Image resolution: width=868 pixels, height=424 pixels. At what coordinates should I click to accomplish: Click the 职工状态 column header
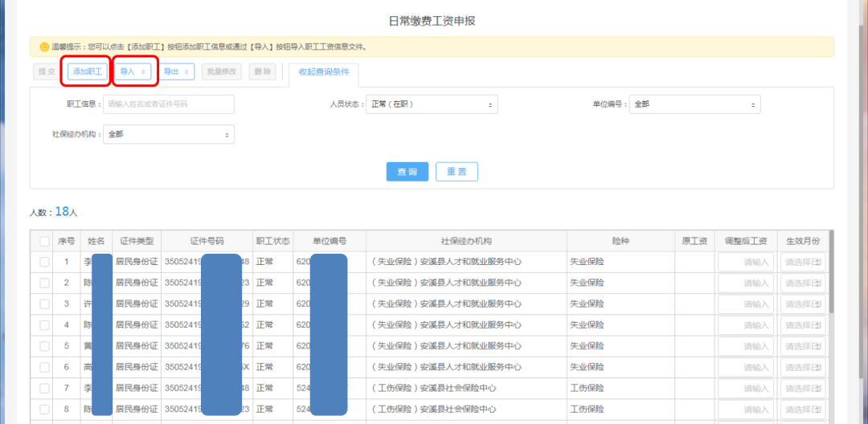[x=273, y=241]
